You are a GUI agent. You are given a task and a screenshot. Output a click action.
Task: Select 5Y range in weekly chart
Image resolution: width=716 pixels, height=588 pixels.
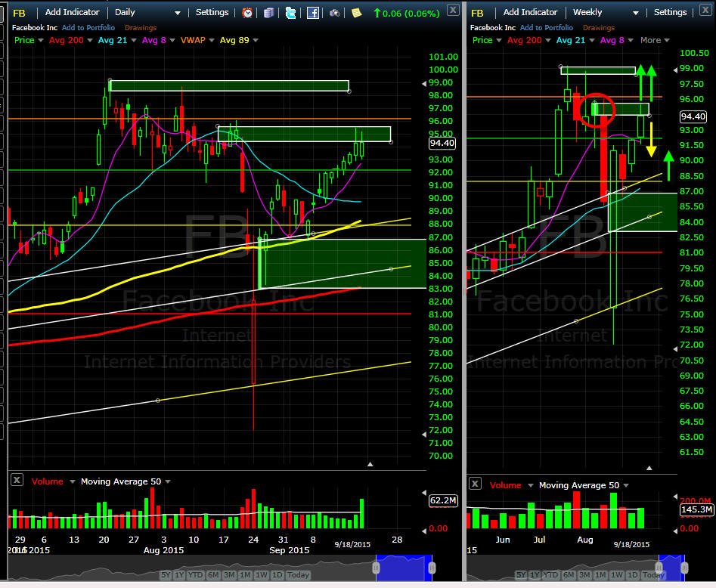click(521, 574)
